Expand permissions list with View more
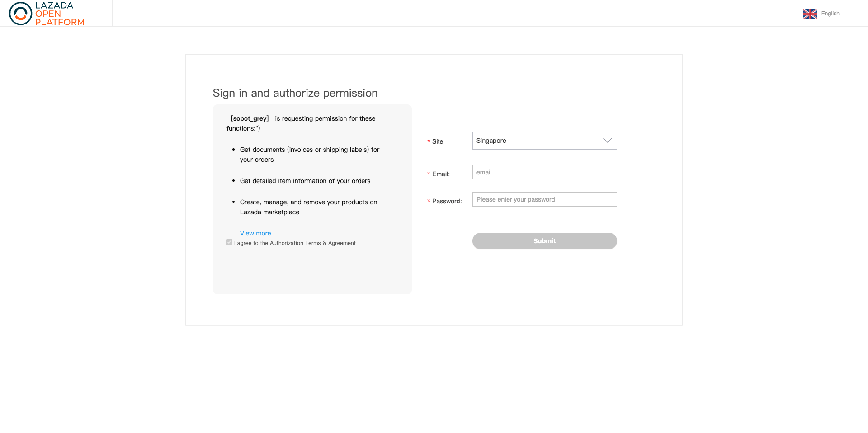This screenshot has width=868, height=433. (x=255, y=233)
